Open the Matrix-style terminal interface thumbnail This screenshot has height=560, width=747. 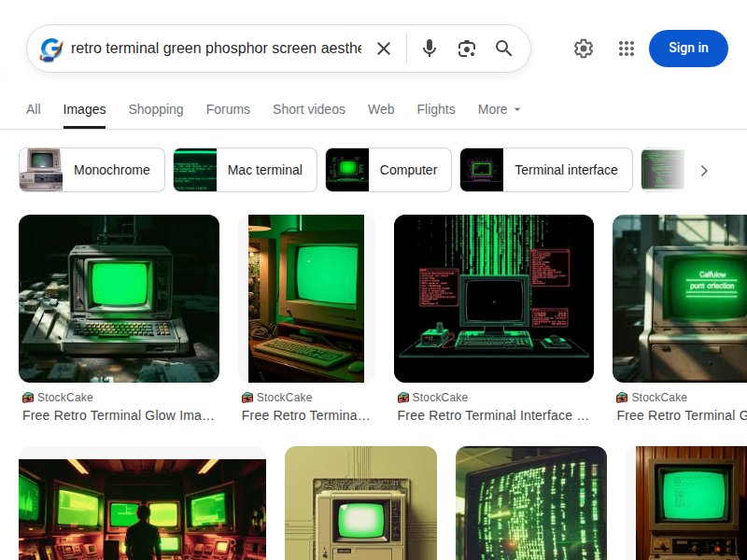(x=494, y=298)
